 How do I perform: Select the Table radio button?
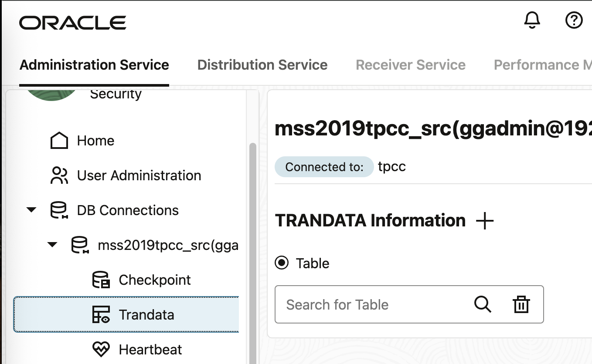tap(281, 263)
